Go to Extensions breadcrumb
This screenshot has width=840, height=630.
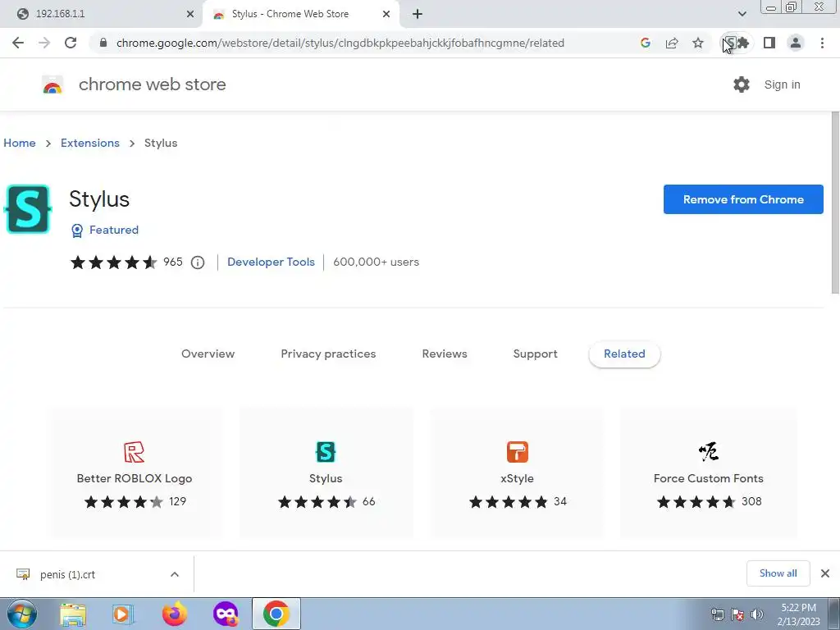90,143
